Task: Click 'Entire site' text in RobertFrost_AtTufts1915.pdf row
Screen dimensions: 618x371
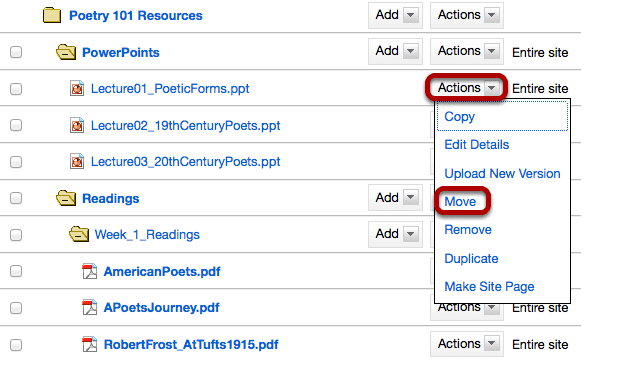Action: click(540, 345)
